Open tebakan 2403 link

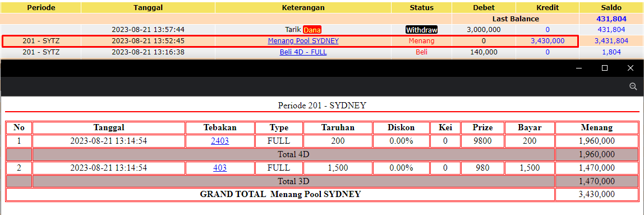[220, 141]
